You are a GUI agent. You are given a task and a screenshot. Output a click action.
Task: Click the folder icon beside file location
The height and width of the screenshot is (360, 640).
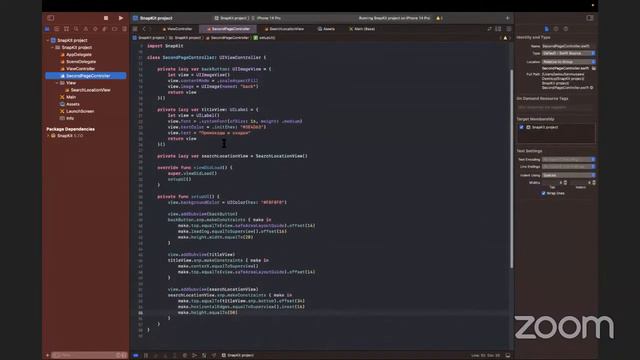[593, 68]
